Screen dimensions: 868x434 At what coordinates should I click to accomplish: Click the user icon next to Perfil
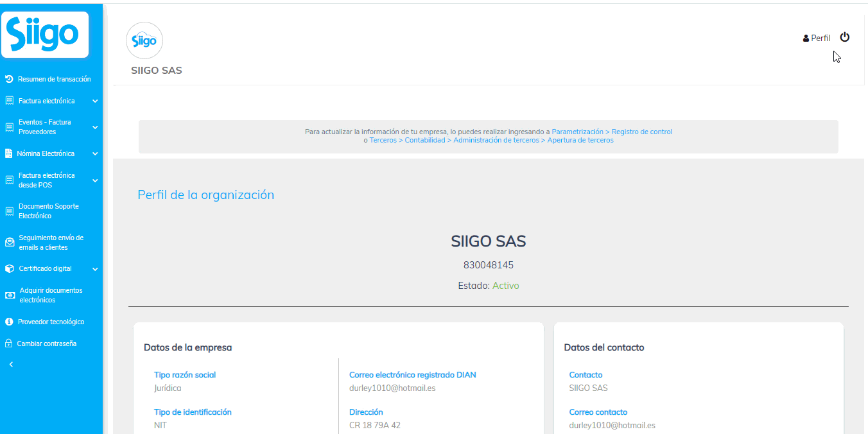pos(806,39)
